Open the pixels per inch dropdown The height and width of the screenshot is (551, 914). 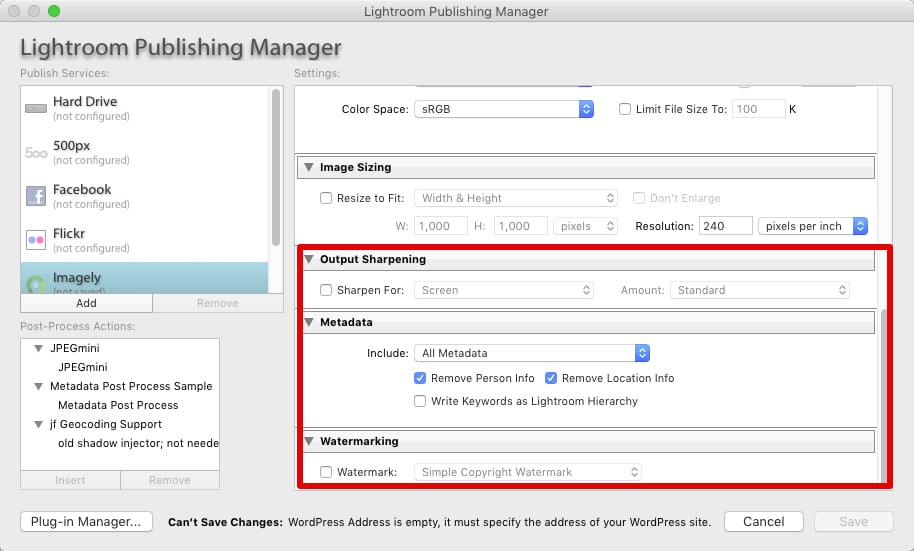click(813, 226)
